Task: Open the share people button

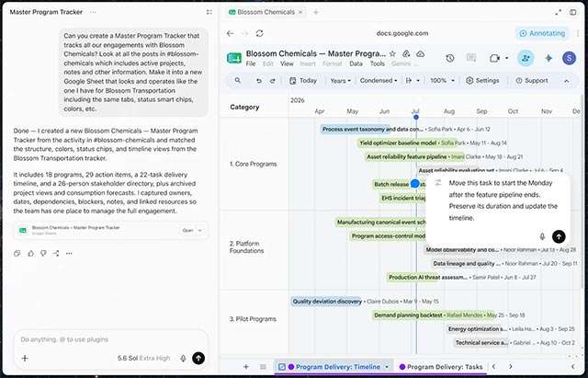Action: pos(526,58)
